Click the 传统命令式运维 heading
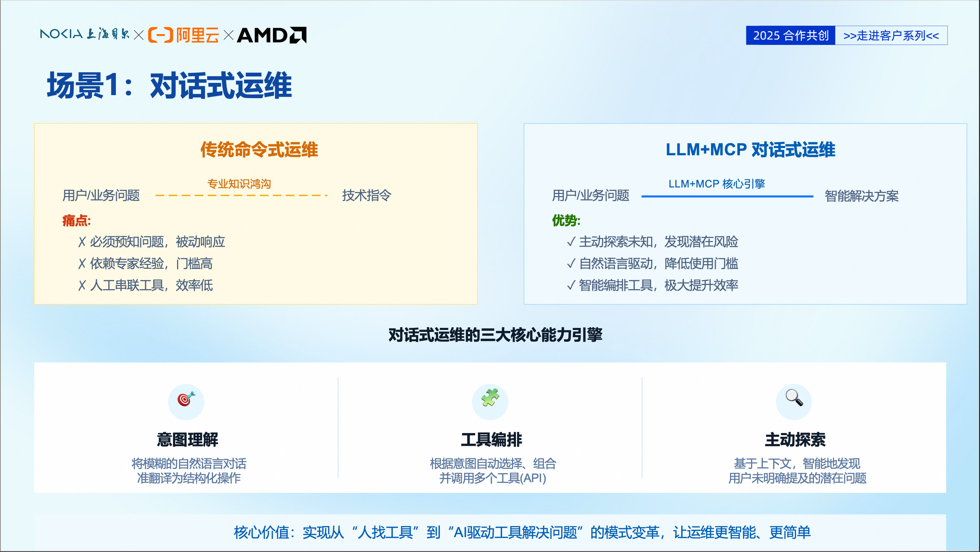The width and height of the screenshot is (980, 552). (259, 149)
